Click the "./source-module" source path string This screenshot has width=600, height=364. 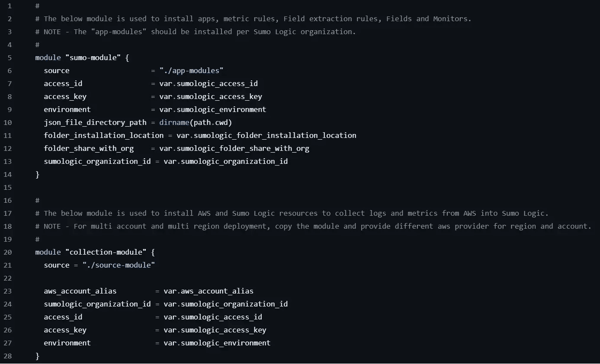tap(119, 265)
